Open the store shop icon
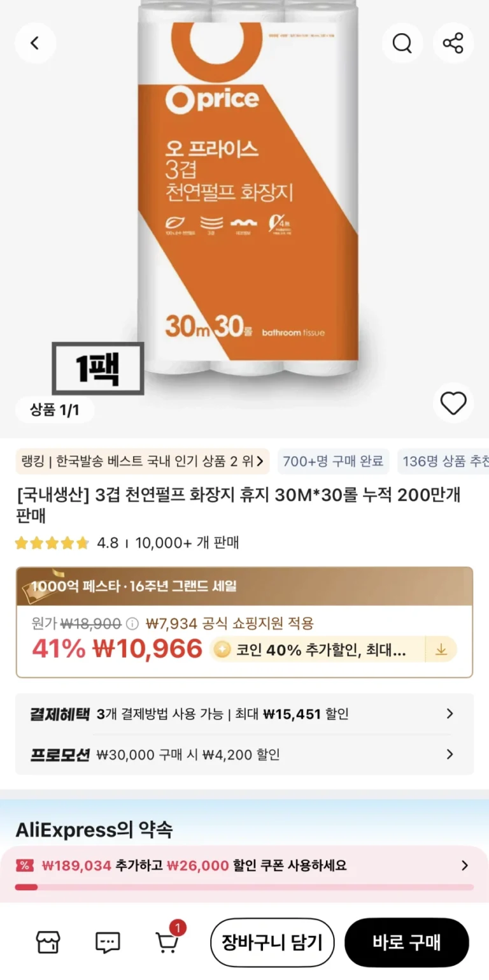This screenshot has height=980, width=489. coord(48,942)
